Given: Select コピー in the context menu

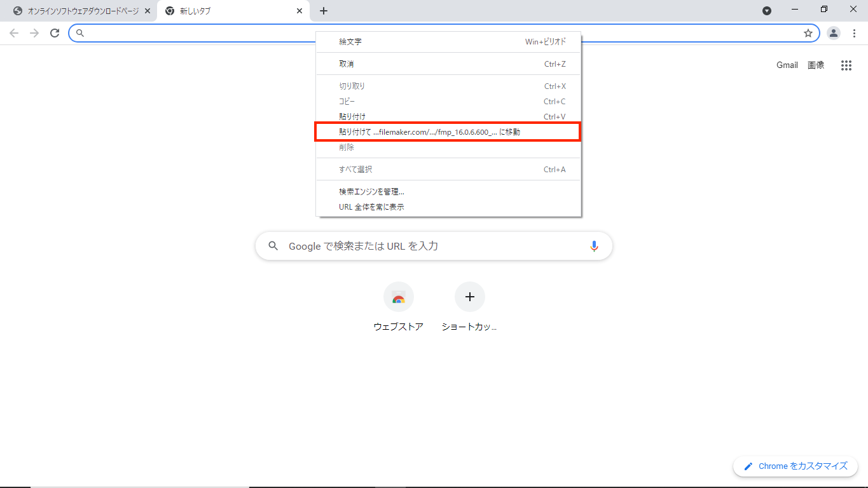Looking at the screenshot, I should (x=449, y=102).
